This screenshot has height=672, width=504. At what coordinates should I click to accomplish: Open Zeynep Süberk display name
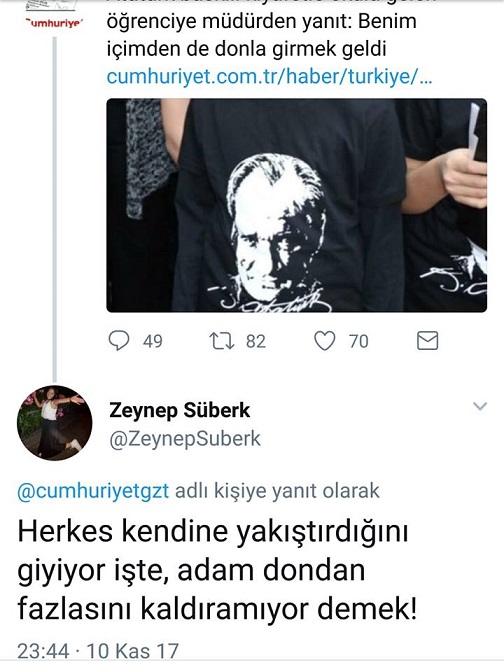pos(180,410)
